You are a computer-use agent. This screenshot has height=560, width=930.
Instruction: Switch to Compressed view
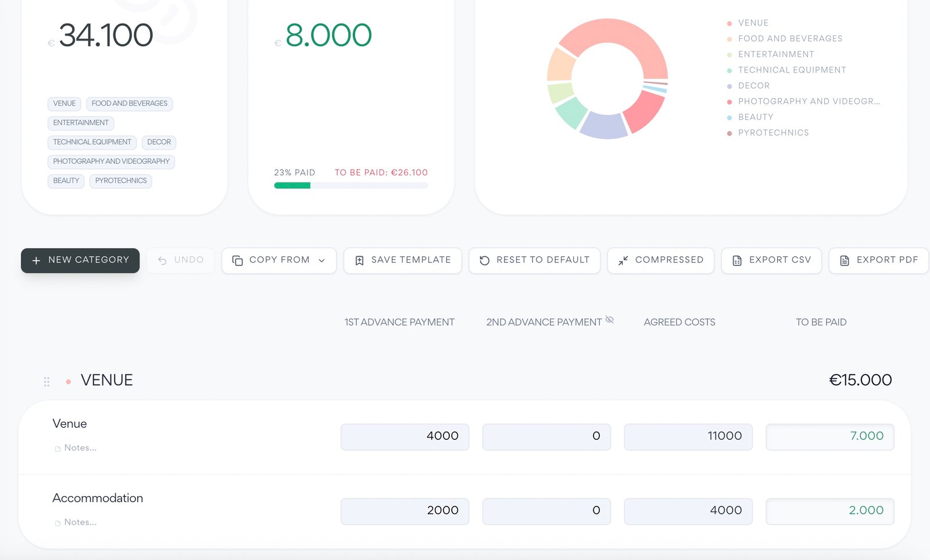pyautogui.click(x=661, y=260)
